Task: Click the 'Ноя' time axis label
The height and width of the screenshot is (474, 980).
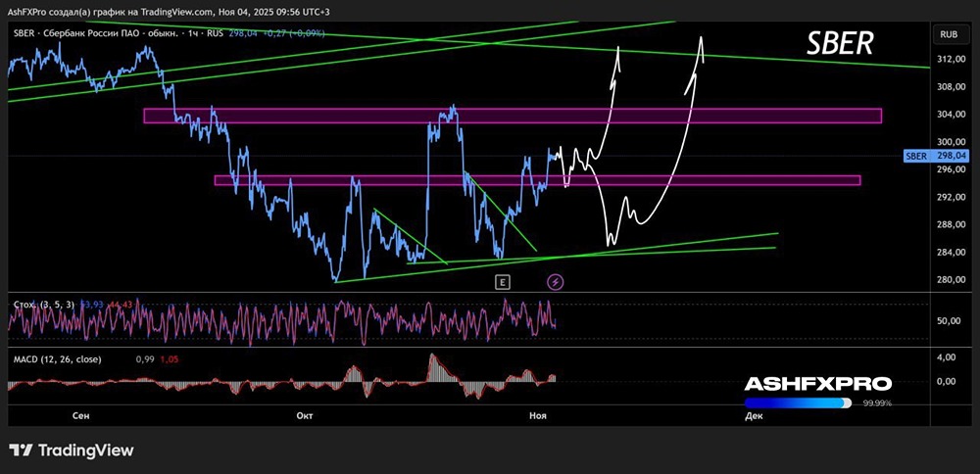Action: click(537, 416)
